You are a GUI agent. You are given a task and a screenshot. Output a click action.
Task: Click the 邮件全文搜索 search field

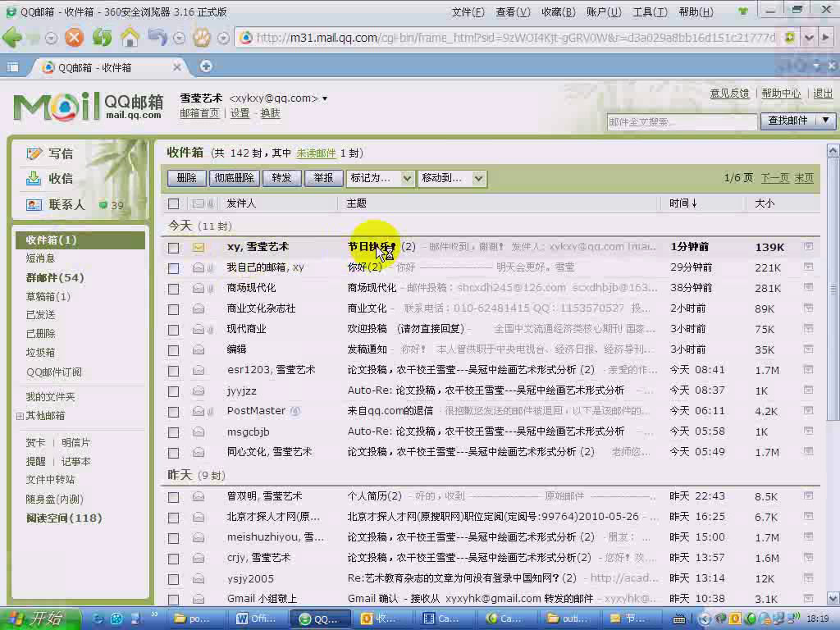[682, 121]
